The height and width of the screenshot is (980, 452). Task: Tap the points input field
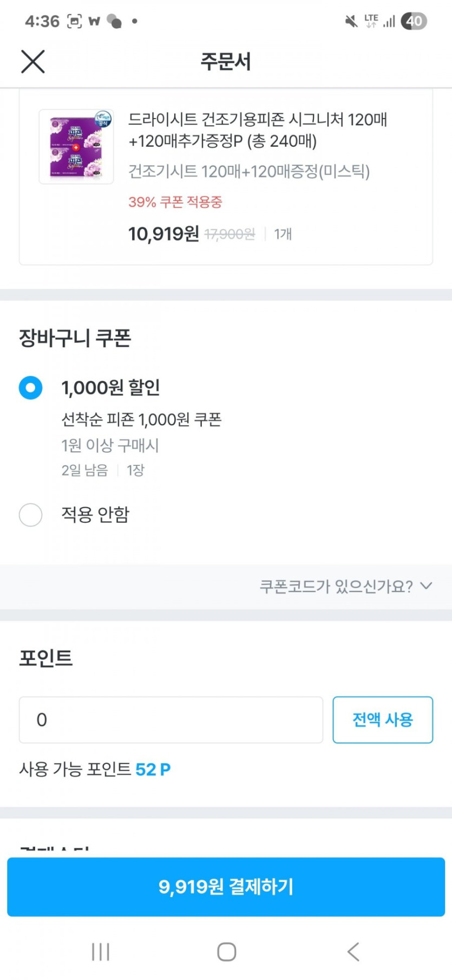[x=171, y=720]
